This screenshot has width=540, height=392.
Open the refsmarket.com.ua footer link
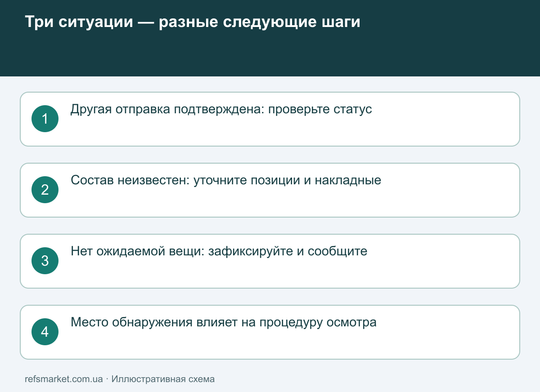pos(64,379)
